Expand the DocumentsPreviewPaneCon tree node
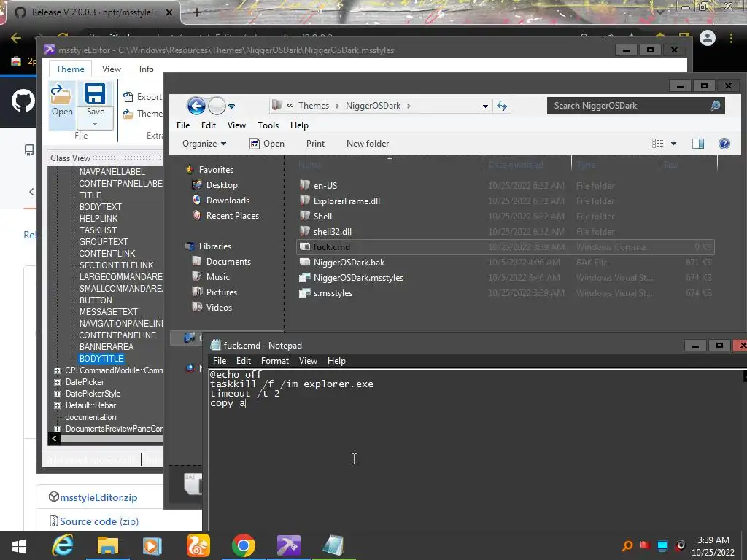This screenshot has height=560, width=747. (x=57, y=429)
